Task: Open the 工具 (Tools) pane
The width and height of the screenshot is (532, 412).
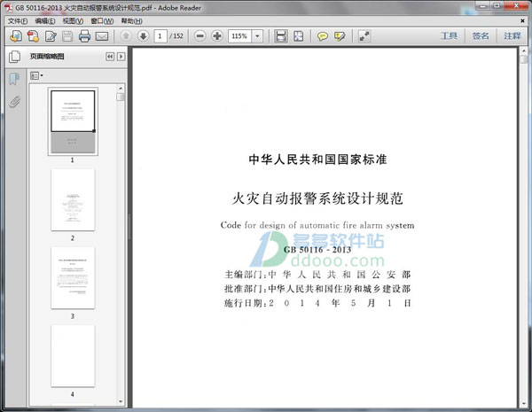Action: coord(449,36)
